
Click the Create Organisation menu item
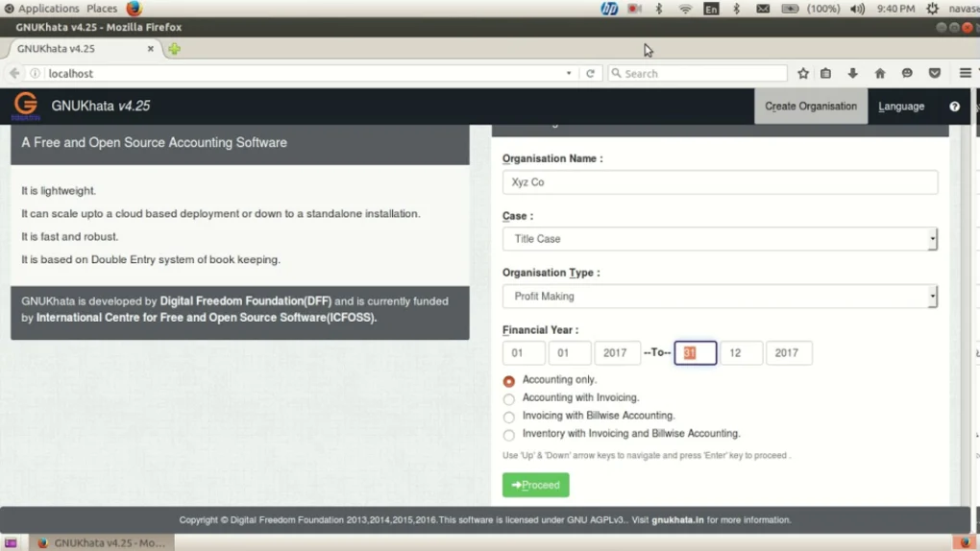pos(810,107)
